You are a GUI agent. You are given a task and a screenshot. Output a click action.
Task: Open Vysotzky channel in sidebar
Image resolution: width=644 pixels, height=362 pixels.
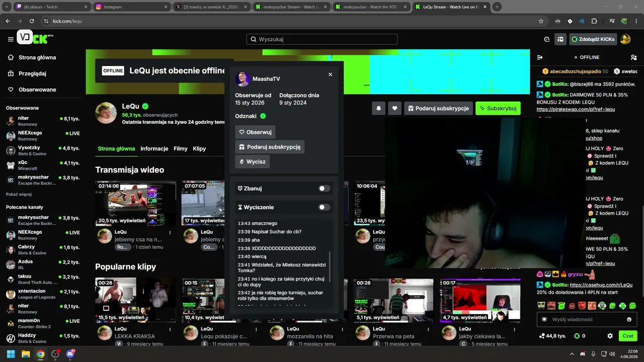(43, 150)
